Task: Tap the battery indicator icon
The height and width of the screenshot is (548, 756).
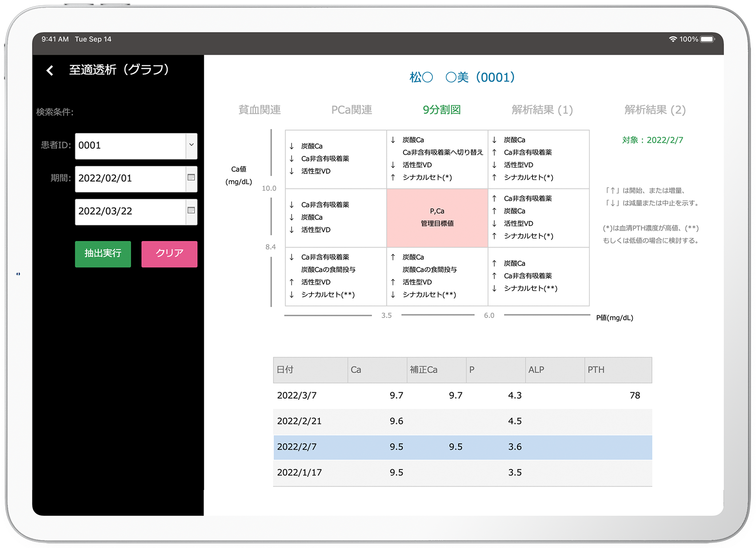Action: point(707,39)
